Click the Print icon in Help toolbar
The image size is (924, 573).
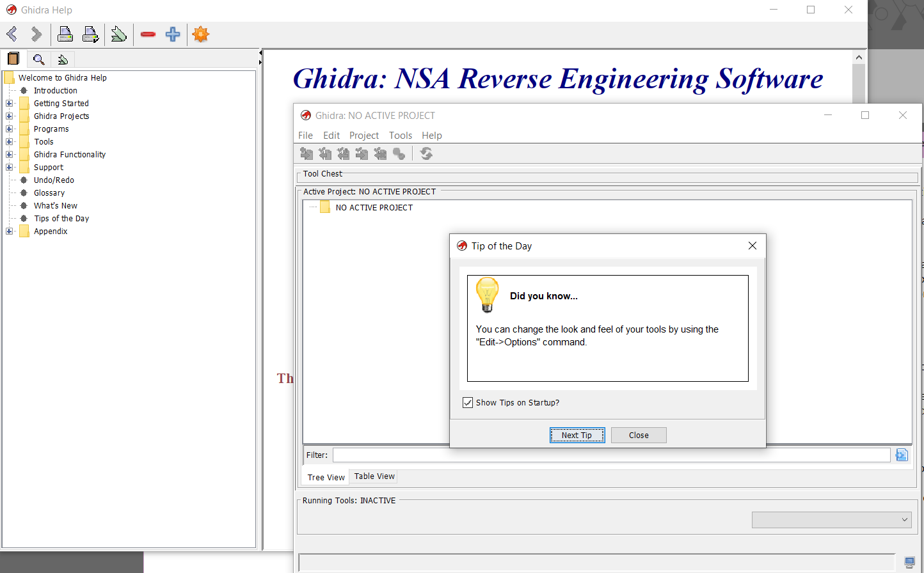coord(65,34)
